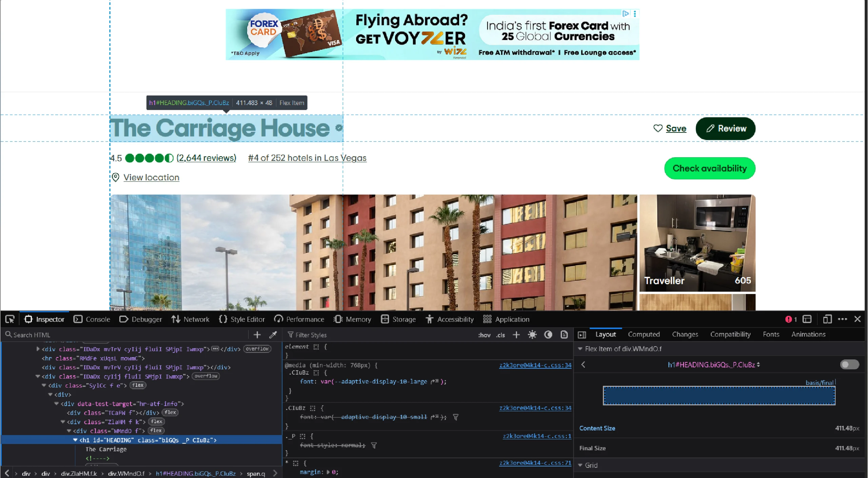The width and height of the screenshot is (868, 478).
Task: Toggle the flex highlighter switch in Layout panel
Action: 849,365
